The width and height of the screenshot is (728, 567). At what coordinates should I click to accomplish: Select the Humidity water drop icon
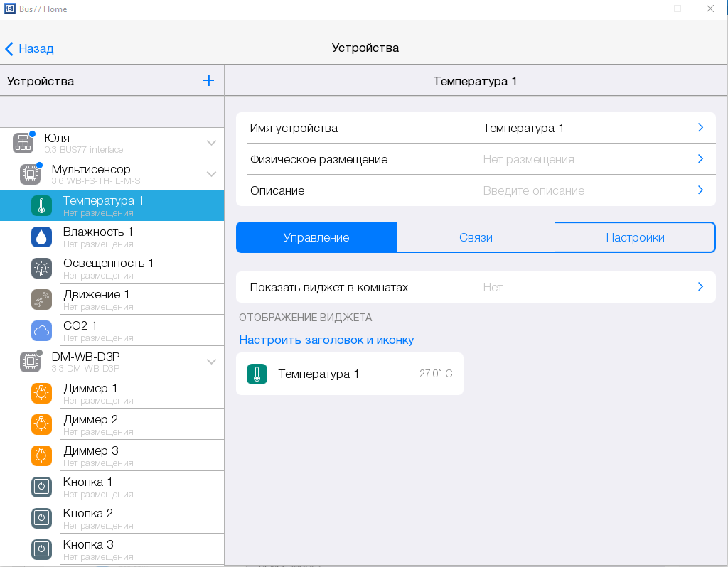point(41,237)
